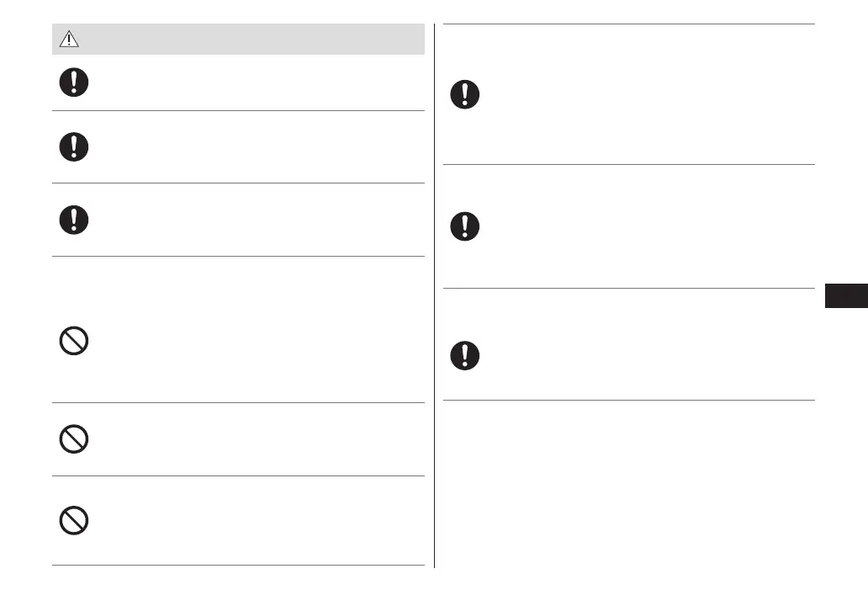This screenshot has width=868, height=611.
Task: Select the middle prohibition circle icon
Action: pyautogui.click(x=74, y=438)
